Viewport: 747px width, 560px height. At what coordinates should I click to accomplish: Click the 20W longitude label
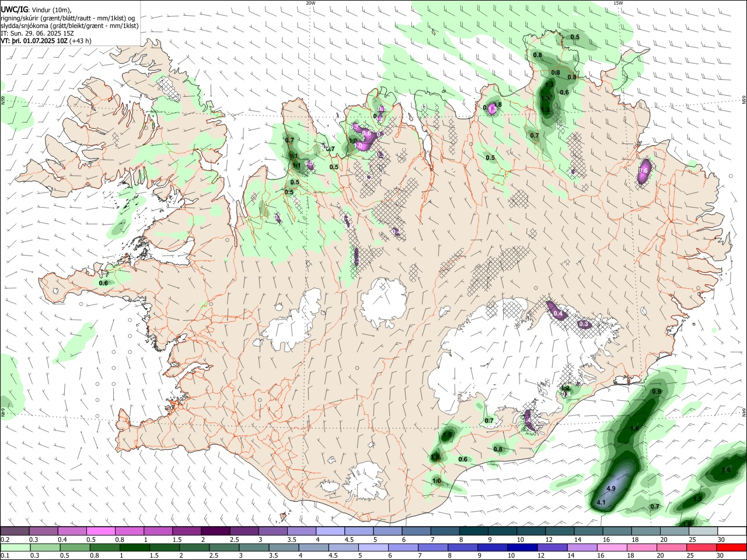tap(310, 3)
